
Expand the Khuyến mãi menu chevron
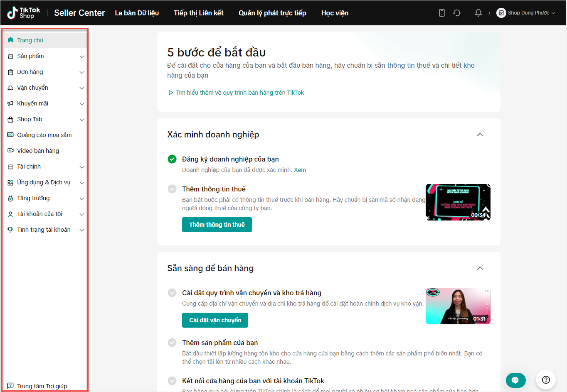(x=82, y=104)
